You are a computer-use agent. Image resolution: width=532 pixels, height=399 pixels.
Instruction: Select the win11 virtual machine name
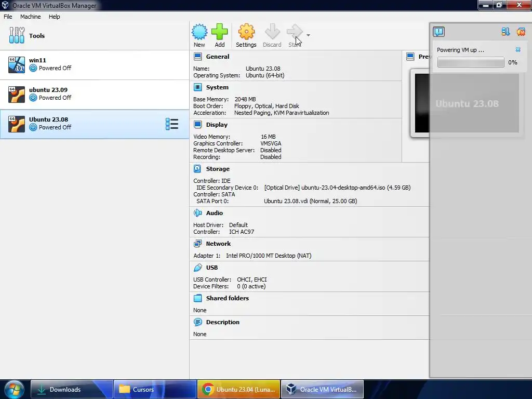pos(37,60)
